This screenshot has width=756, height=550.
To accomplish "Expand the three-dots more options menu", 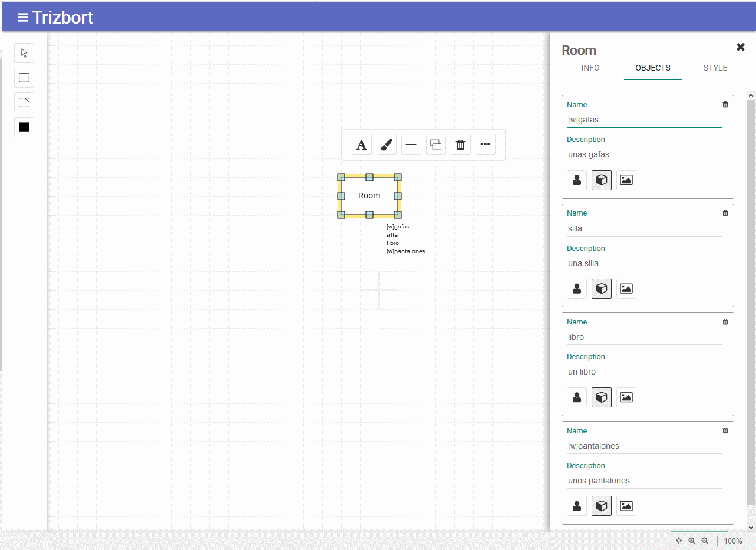I will (x=486, y=145).
